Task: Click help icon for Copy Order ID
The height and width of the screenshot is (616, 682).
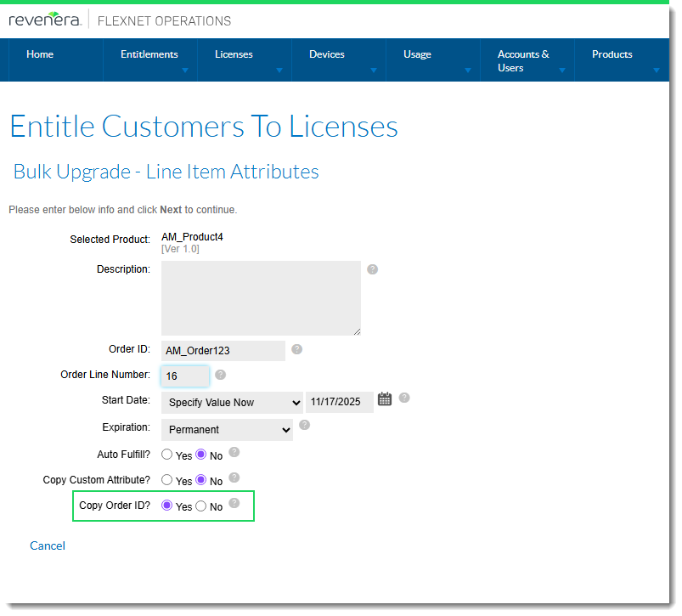Action: (x=234, y=503)
